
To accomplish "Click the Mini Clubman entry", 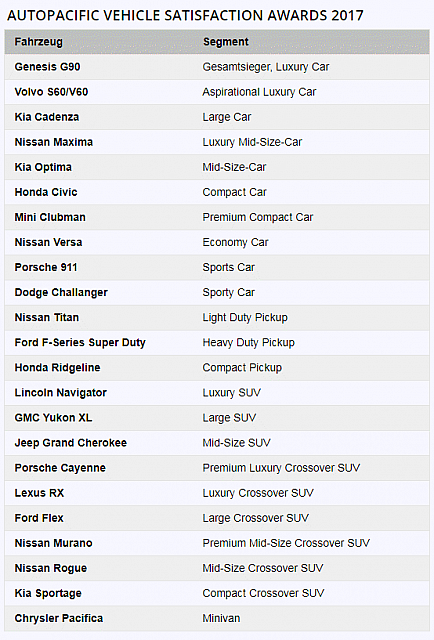I will click(50, 217).
